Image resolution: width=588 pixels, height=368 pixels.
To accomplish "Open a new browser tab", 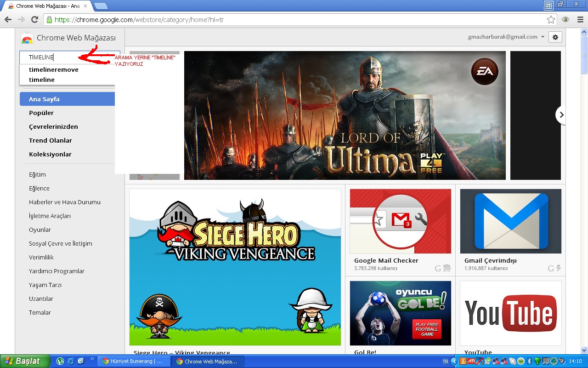I will (x=101, y=6).
